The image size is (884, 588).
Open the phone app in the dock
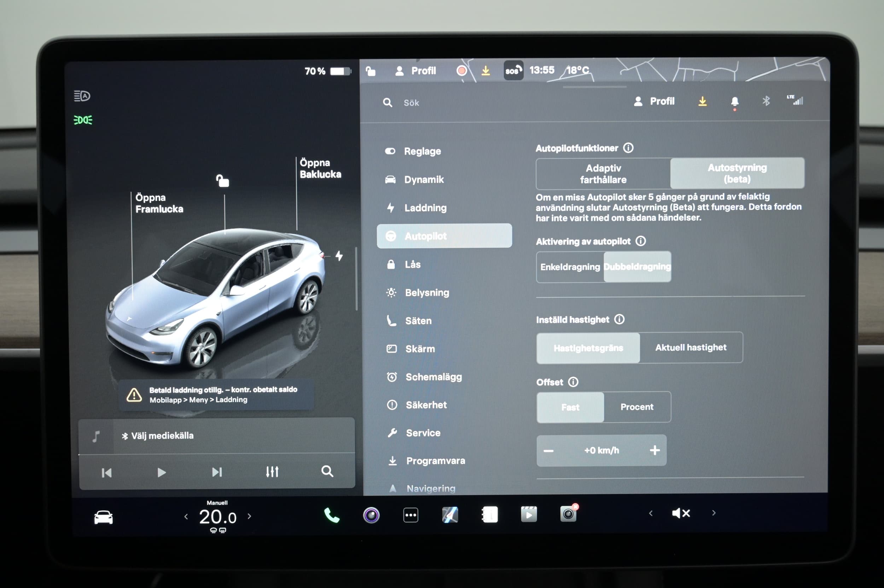pyautogui.click(x=332, y=515)
